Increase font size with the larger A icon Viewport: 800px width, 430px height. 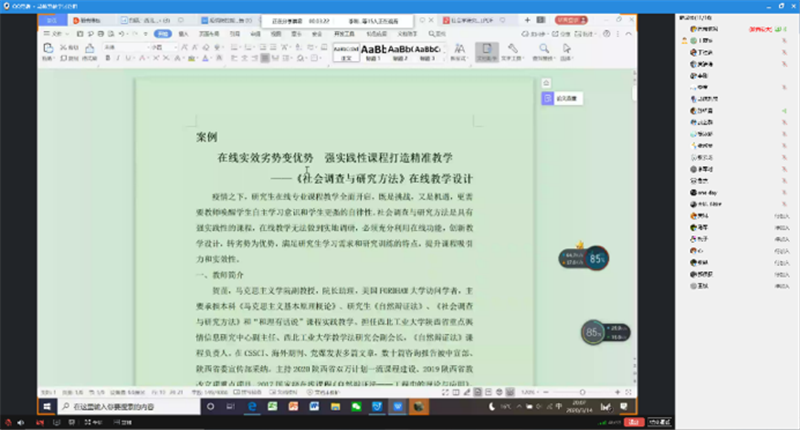click(x=185, y=47)
